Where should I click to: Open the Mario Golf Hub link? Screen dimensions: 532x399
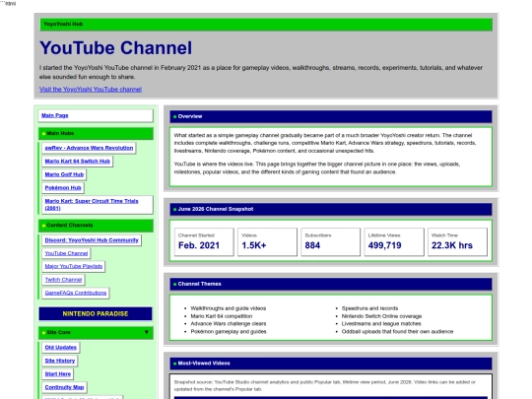(x=64, y=174)
